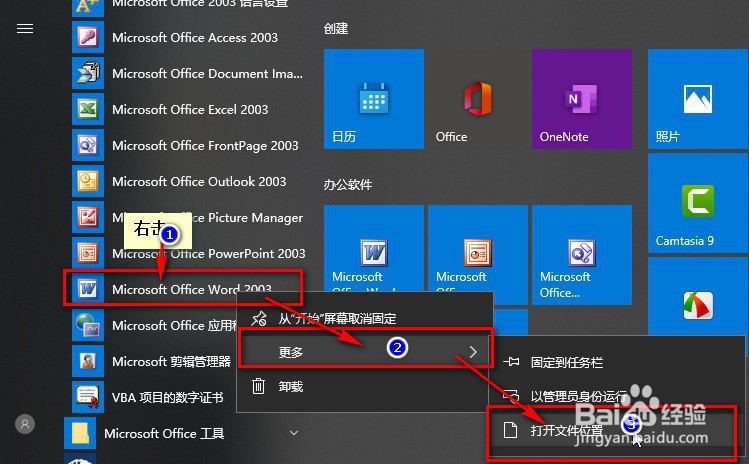Click the Outlook 2003 app icon

tap(88, 181)
